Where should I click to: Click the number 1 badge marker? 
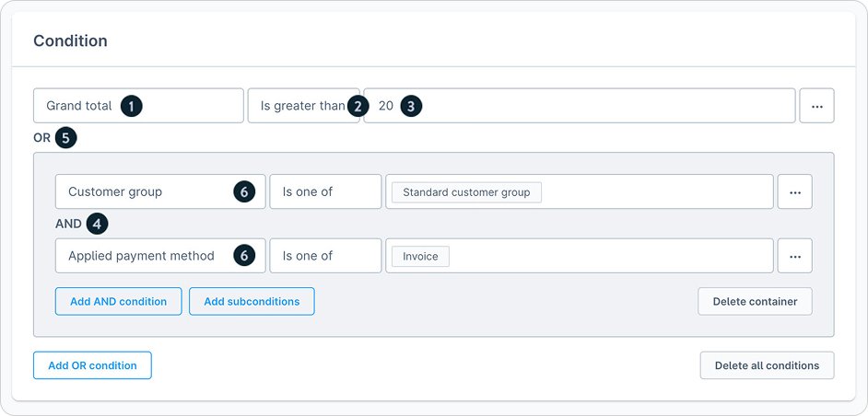[133, 106]
